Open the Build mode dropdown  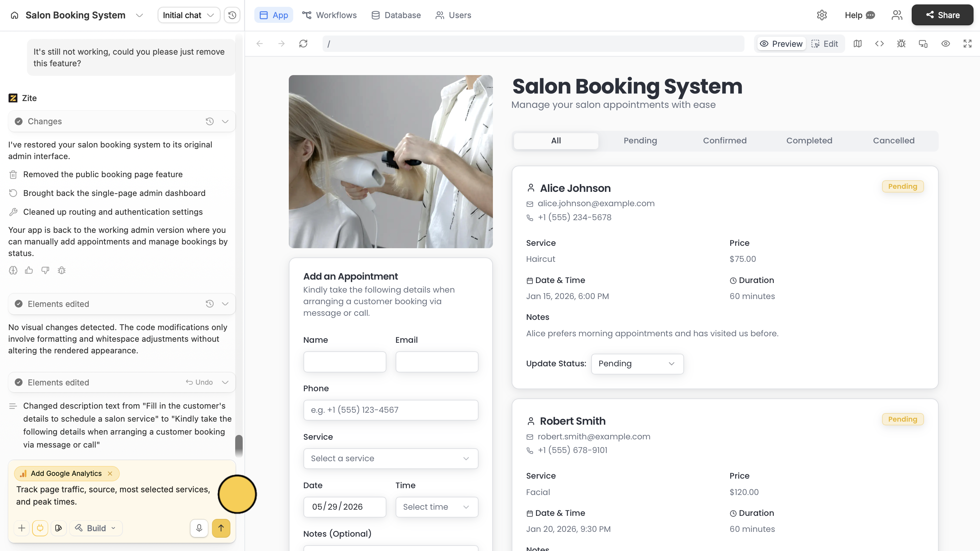96,528
